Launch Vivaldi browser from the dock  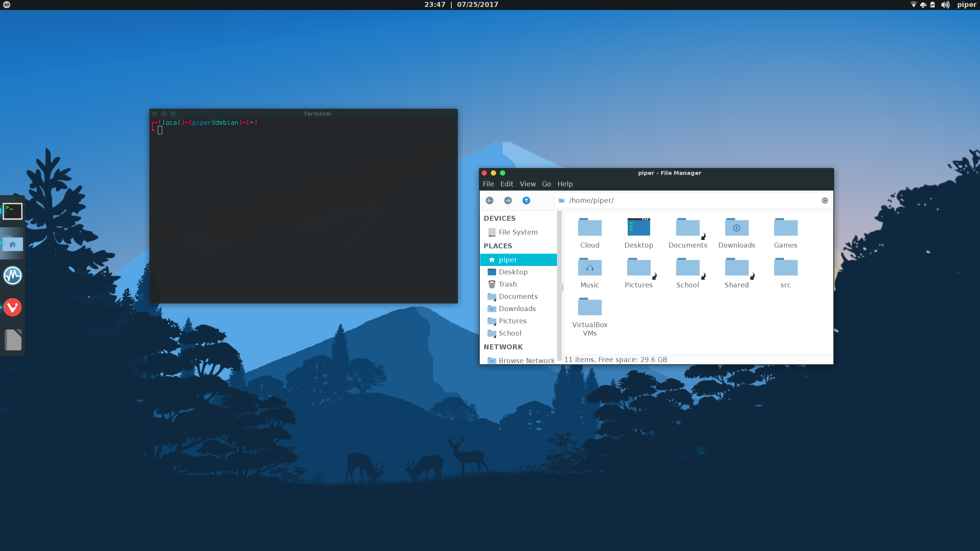[x=13, y=308]
